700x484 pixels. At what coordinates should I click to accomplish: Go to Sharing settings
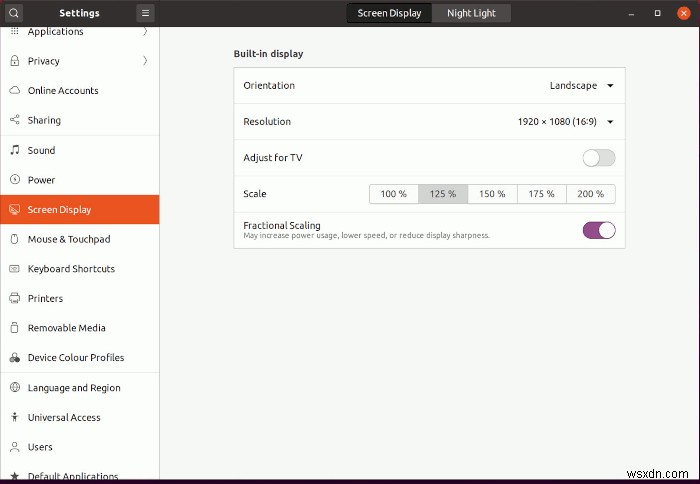pyautogui.click(x=79, y=120)
